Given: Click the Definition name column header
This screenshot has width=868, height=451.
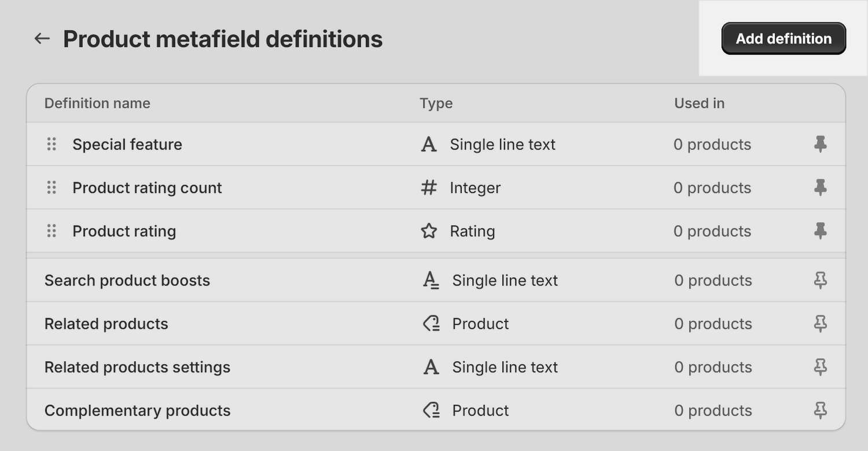Looking at the screenshot, I should tap(97, 103).
